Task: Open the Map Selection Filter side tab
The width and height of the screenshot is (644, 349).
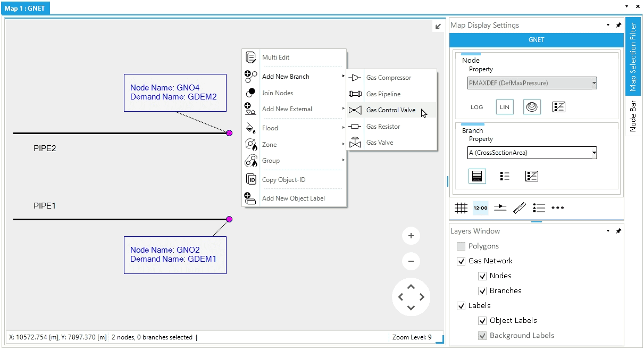Action: coord(633,56)
